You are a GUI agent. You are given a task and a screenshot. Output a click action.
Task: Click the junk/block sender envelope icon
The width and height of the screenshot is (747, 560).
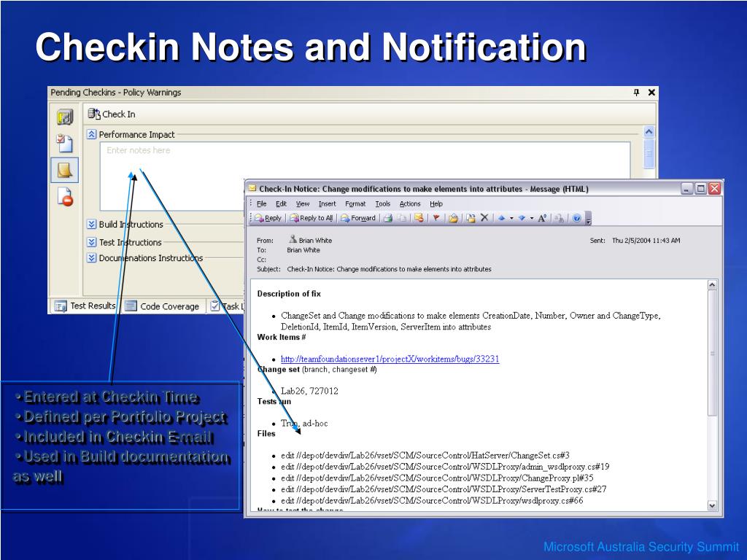[x=419, y=218]
